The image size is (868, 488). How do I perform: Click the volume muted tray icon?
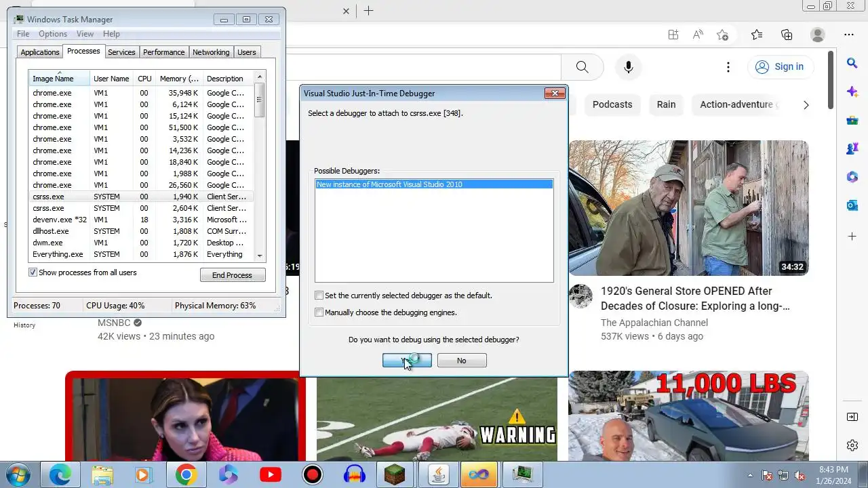[800, 475]
